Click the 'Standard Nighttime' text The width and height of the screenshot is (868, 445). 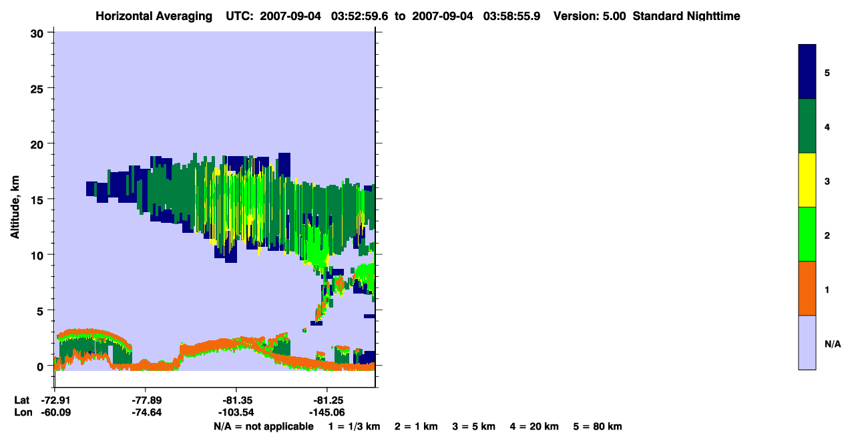[686, 16]
